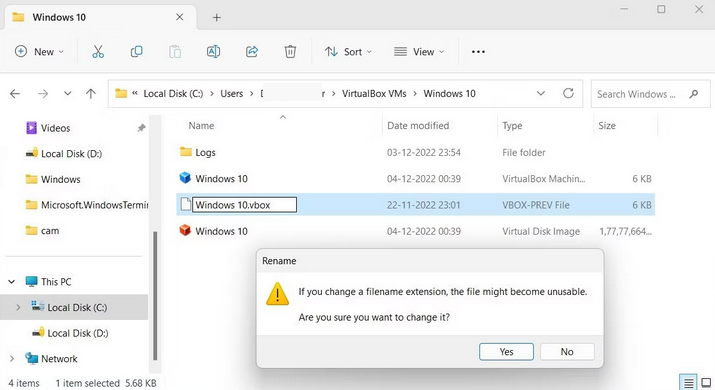Add a new File Explorer tab
Image resolution: width=715 pixels, height=390 pixels.
click(x=217, y=17)
